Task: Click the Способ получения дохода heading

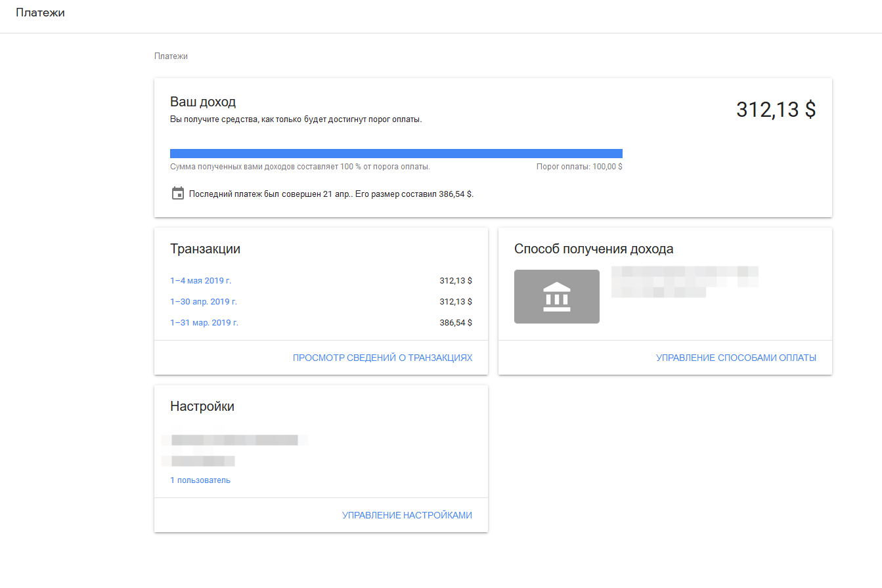Action: coord(594,249)
